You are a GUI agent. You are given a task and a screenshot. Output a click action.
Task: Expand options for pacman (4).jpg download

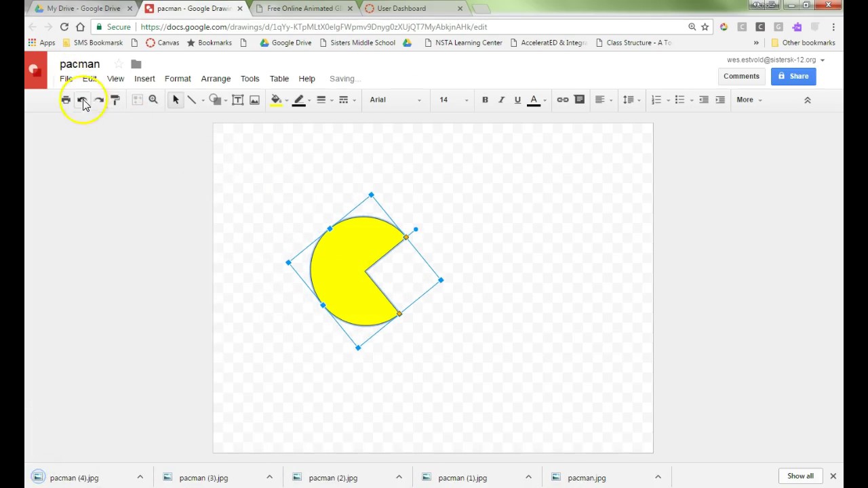pos(140,477)
